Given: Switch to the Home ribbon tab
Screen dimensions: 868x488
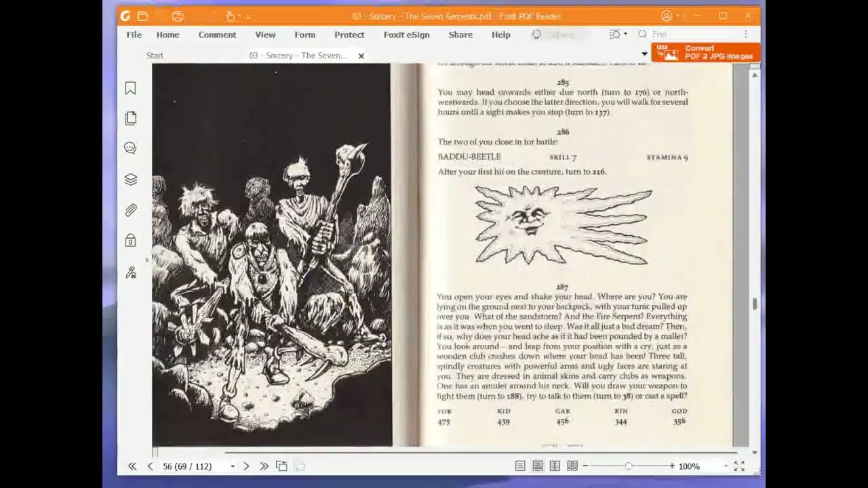Looking at the screenshot, I should pyautogui.click(x=168, y=35).
